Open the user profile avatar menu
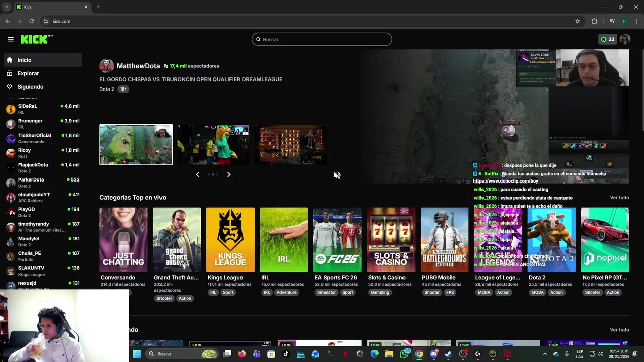644x362 pixels. (x=625, y=39)
